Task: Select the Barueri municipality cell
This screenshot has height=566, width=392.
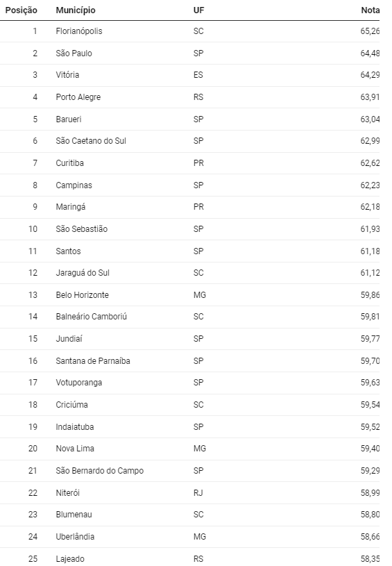Action: pyautogui.click(x=69, y=119)
